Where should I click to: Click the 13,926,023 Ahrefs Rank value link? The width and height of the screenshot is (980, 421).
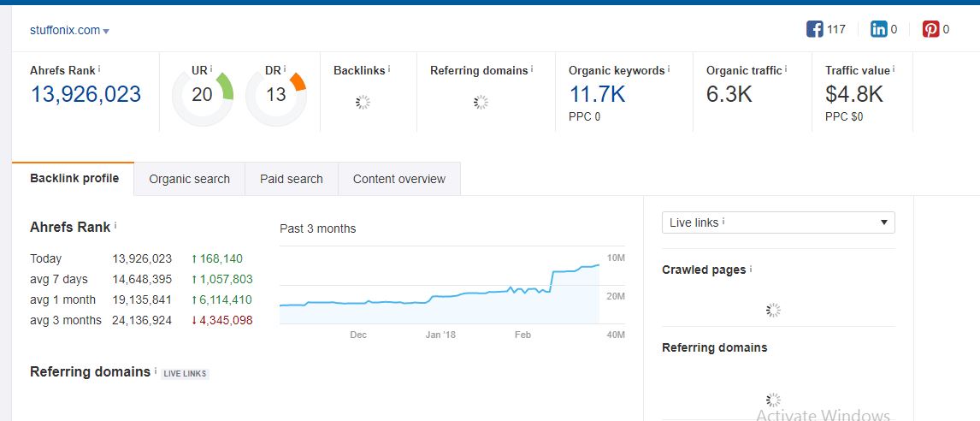tap(86, 94)
